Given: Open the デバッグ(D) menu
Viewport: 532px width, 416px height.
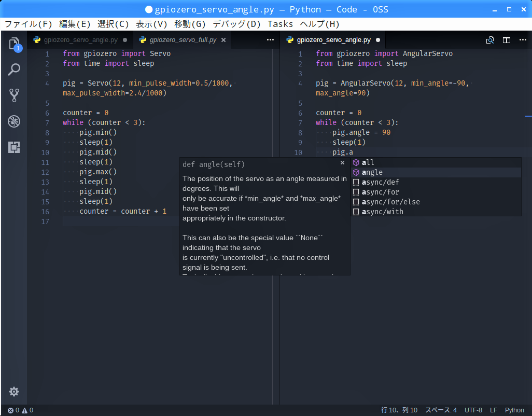Looking at the screenshot, I should (236, 24).
